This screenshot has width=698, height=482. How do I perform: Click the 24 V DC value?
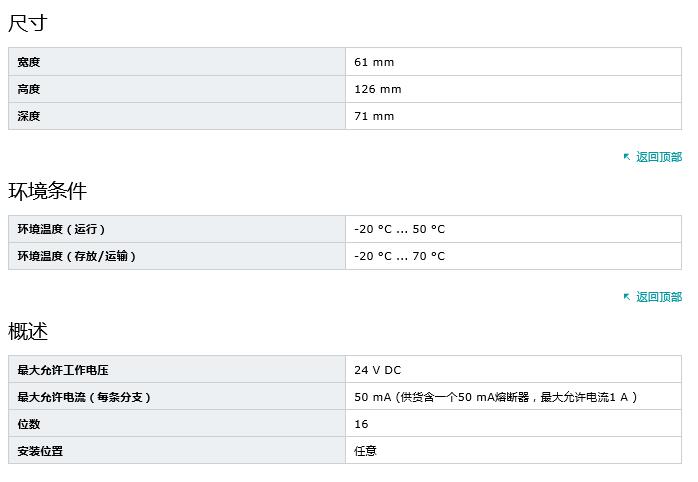point(377,370)
